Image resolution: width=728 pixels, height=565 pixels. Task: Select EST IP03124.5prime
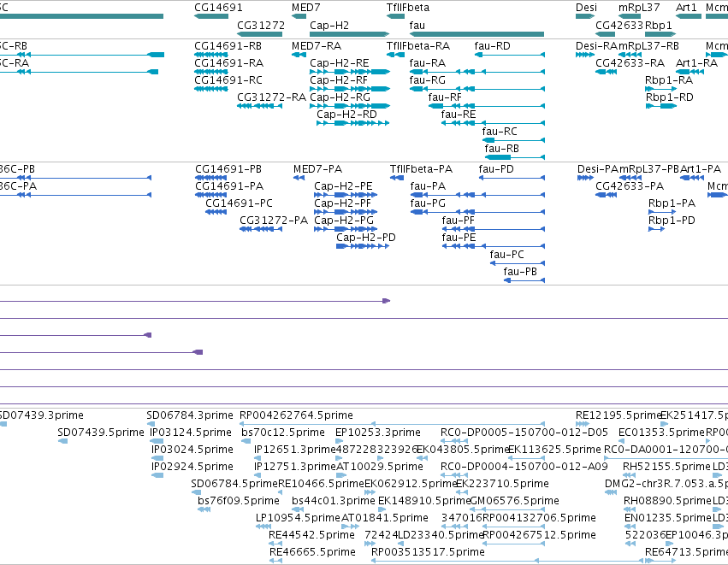pyautogui.click(x=157, y=441)
